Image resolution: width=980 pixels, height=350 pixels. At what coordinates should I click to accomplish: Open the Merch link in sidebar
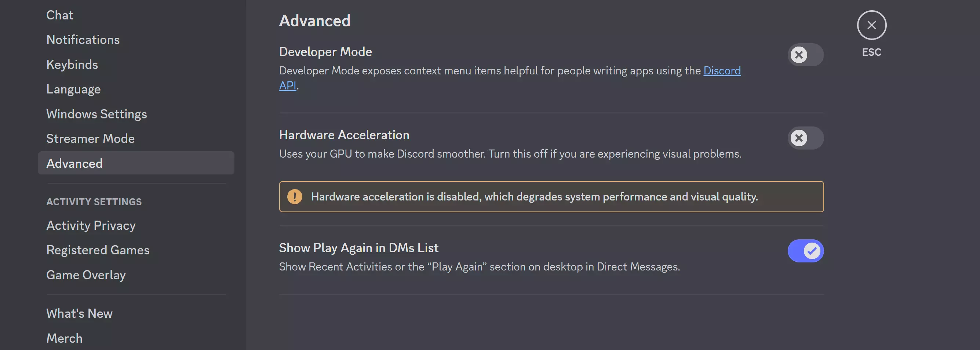pos(64,338)
